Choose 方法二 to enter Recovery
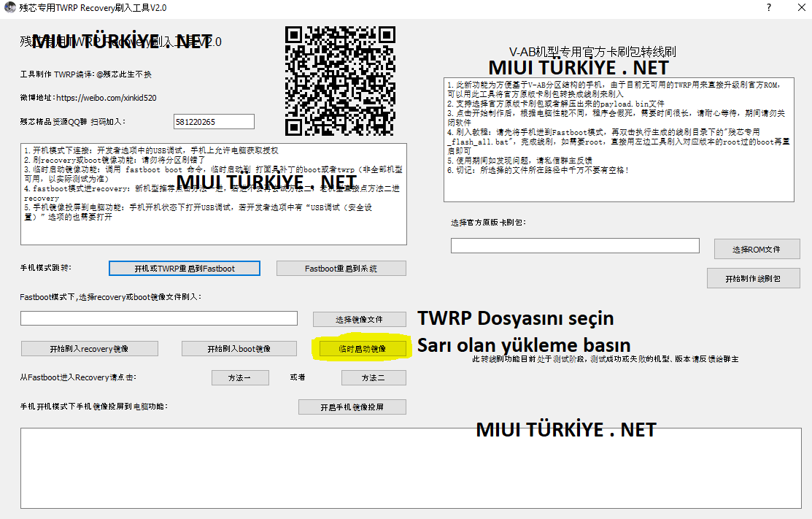The height and width of the screenshot is (519, 812). coord(373,377)
